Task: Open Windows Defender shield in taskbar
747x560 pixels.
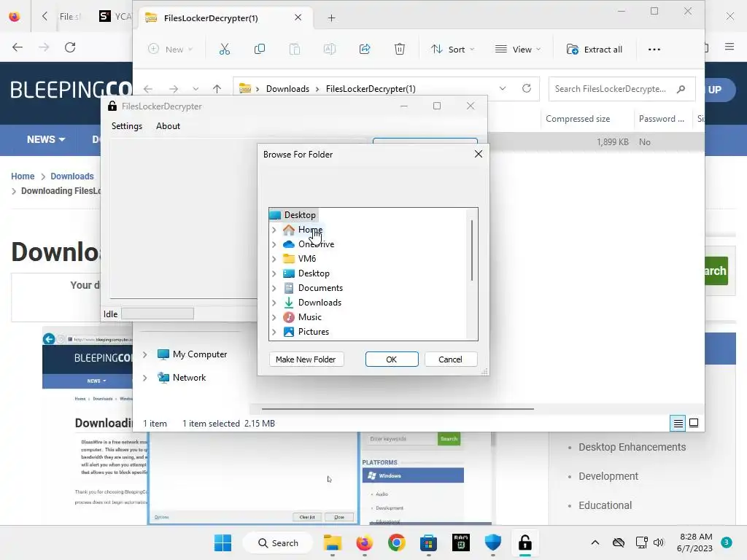Action: [492, 542]
